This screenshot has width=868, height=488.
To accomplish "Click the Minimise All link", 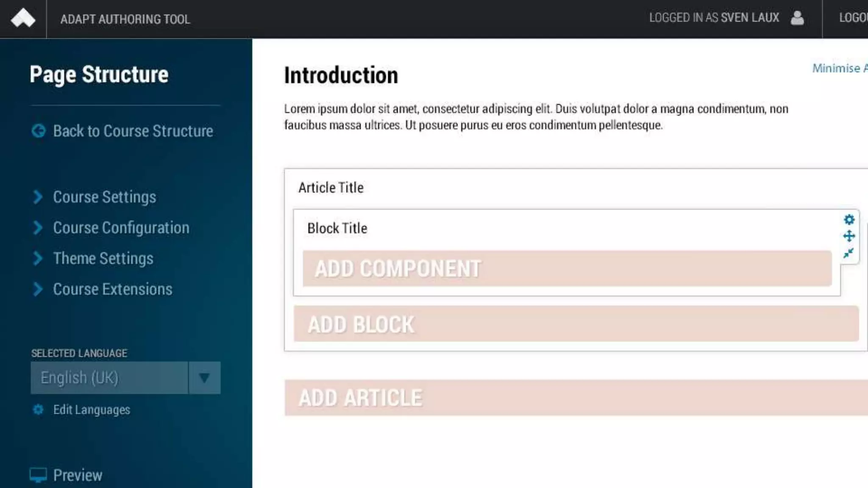I will click(x=839, y=68).
